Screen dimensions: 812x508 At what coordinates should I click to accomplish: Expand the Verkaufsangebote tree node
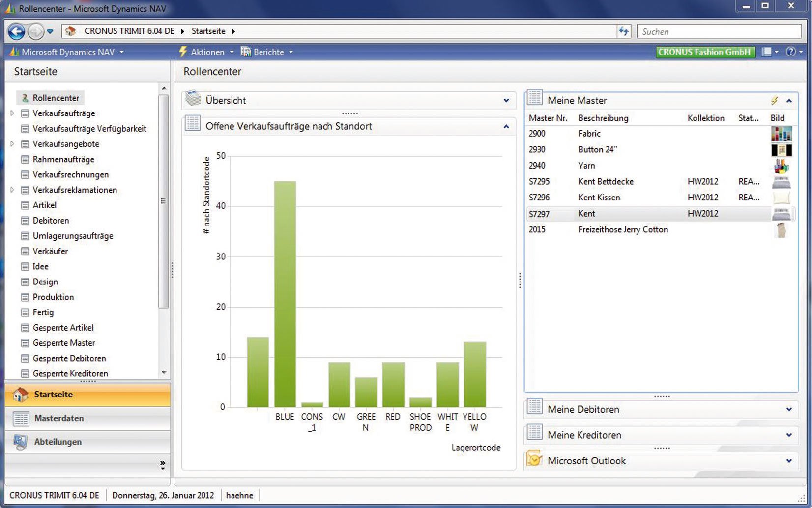12,144
